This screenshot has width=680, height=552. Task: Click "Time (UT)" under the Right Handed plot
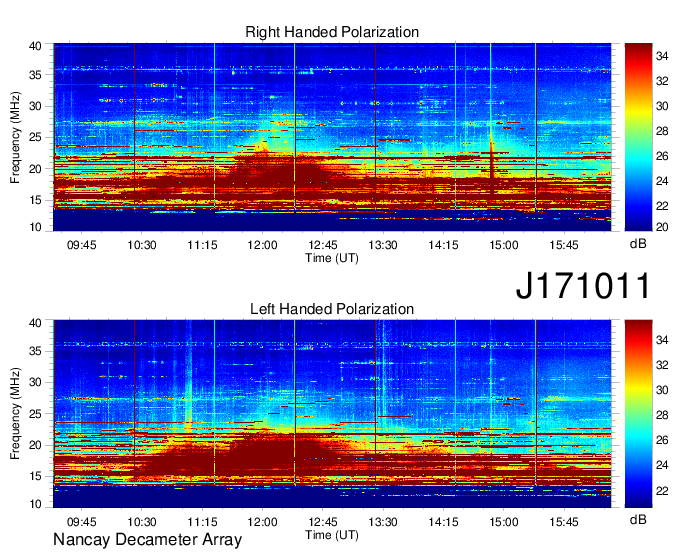[332, 258]
